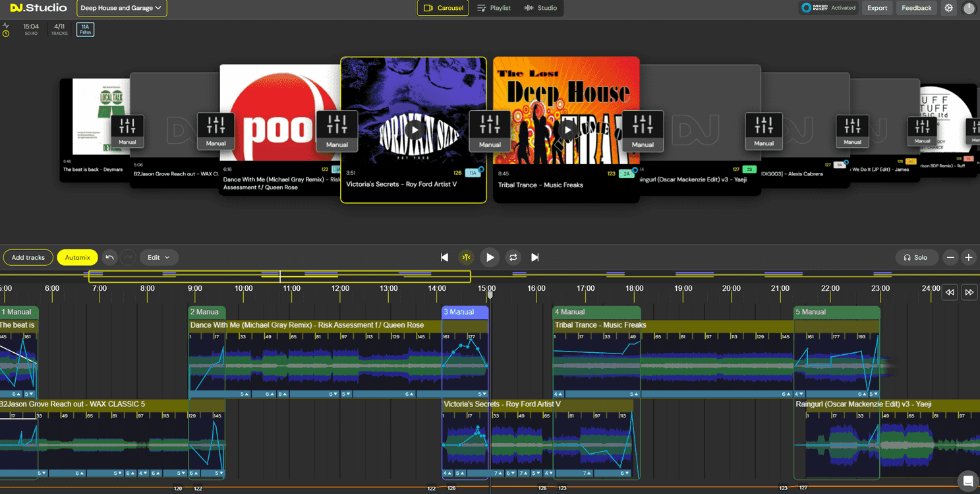The image size is (980, 494).
Task: Select the 11A F#m key indicator
Action: pyautogui.click(x=84, y=29)
